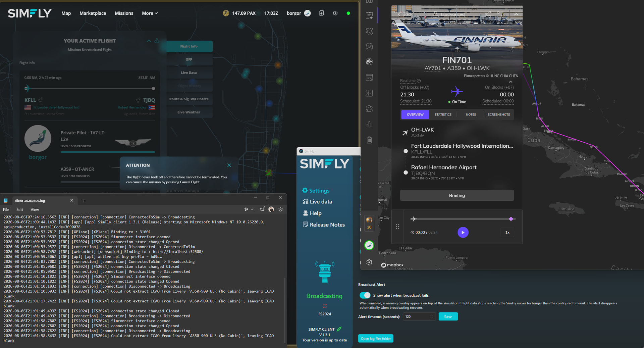
Task: Click the replay drag handle dots
Action: point(397,227)
